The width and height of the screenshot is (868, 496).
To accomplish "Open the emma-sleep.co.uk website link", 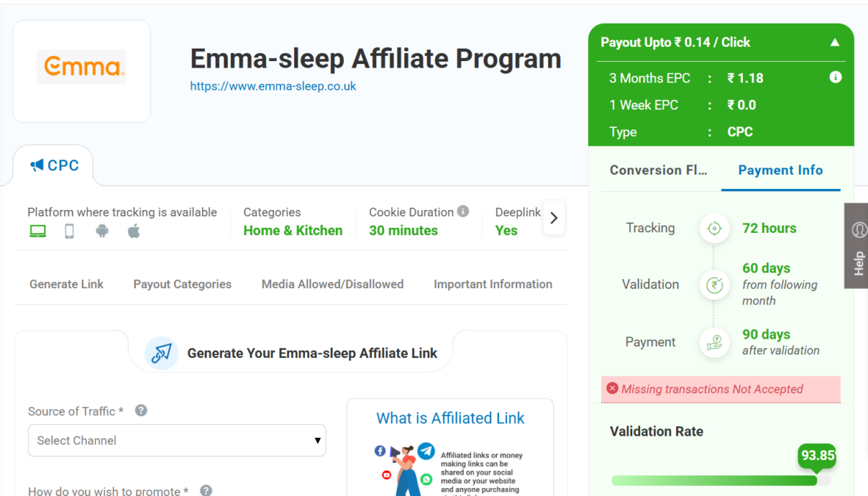I will coord(273,87).
